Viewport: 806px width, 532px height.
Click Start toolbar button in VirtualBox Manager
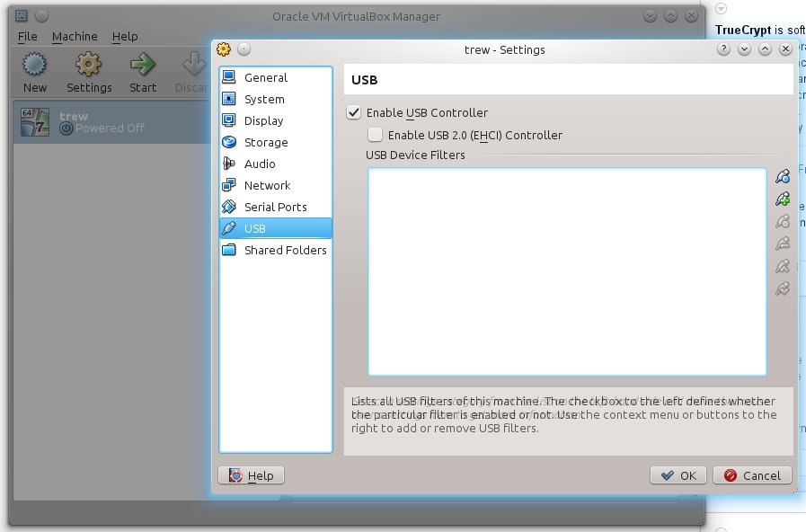pyautogui.click(x=142, y=73)
